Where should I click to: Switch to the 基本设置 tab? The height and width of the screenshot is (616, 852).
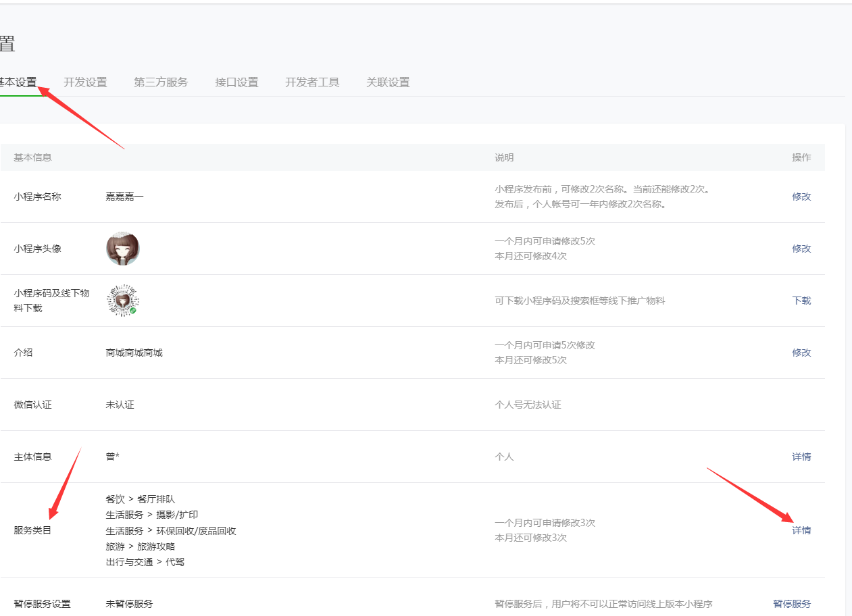tap(18, 82)
